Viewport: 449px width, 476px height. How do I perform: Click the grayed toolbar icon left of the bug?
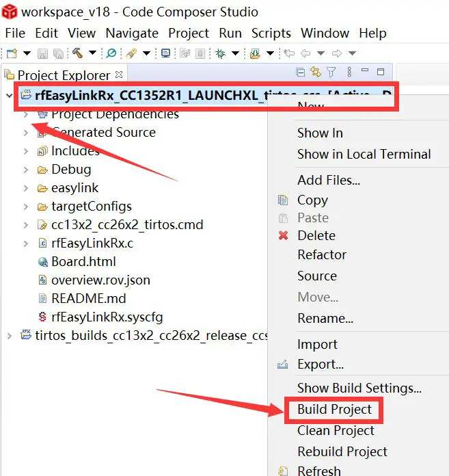point(200,54)
